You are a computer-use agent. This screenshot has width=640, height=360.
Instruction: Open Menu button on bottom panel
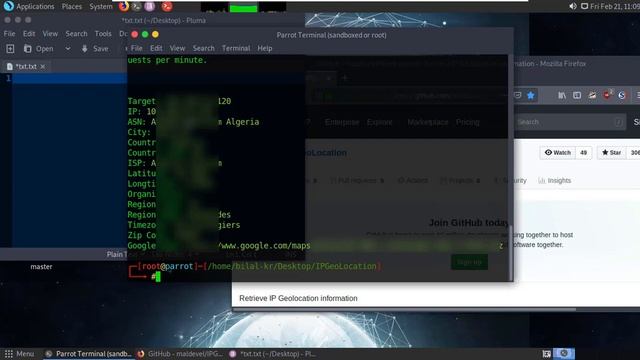(x=20, y=354)
